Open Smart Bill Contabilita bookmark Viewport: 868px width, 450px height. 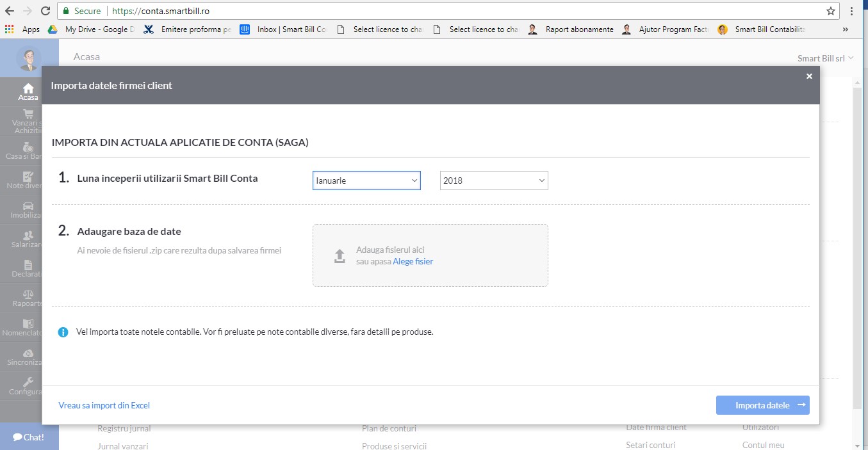[762, 29]
